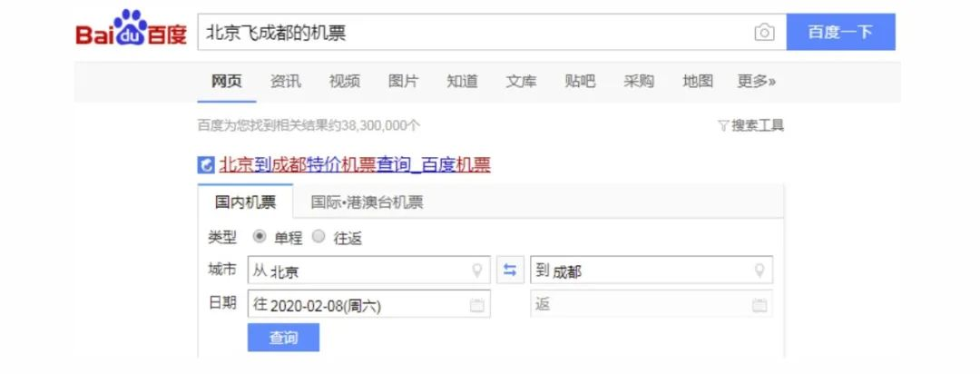Open camera image search icon
Viewport: 980px width, 374px height.
pos(764,33)
